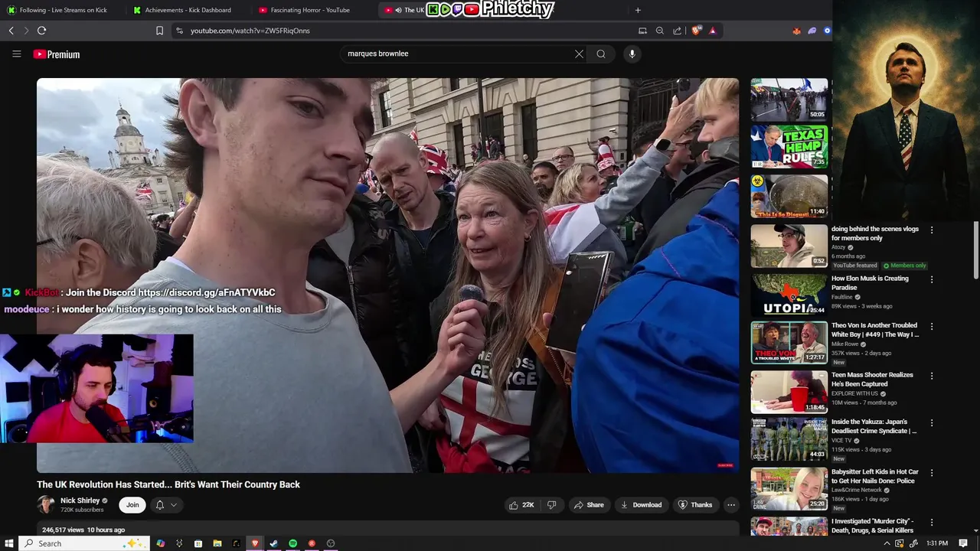Open Teen Mass Shooter Realizes He's Been Captured
Screen dimensions: 980x551
(872, 380)
